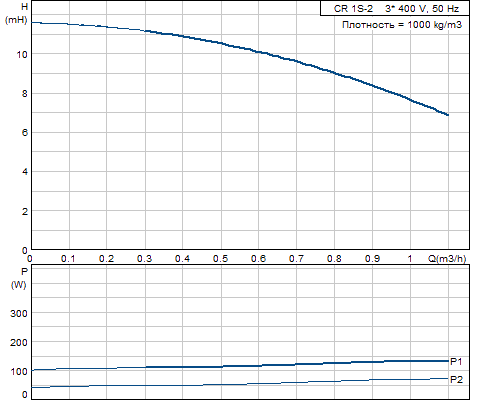Click the 1 tick on the flow axis
Viewport: 500px width, 400px height.
pyautogui.click(x=410, y=259)
